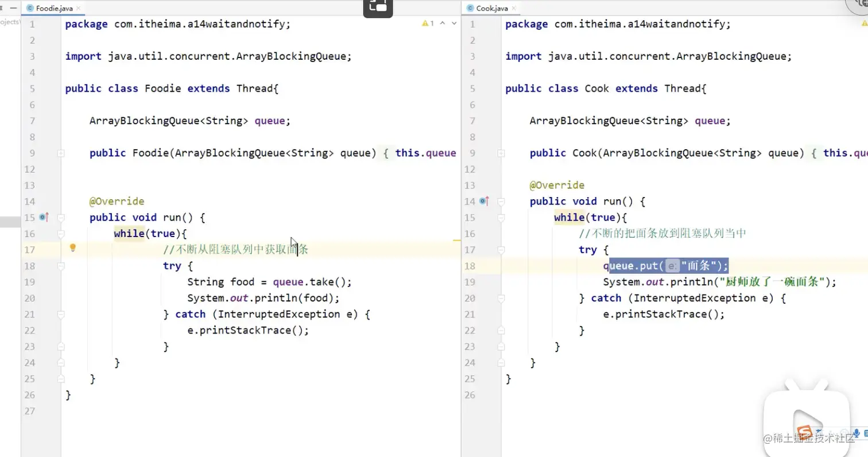This screenshot has width=868, height=457.
Task: Click the comment "//不断的把面条放到阻塞队列当中" in Cook.java
Action: point(662,234)
